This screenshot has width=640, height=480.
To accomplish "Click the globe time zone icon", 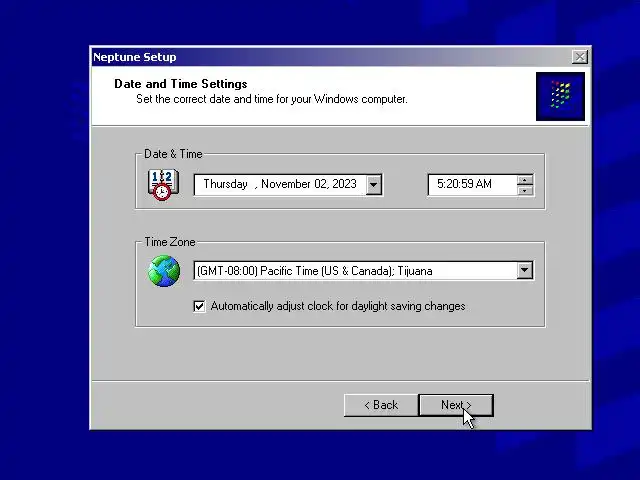I will coord(164,271).
